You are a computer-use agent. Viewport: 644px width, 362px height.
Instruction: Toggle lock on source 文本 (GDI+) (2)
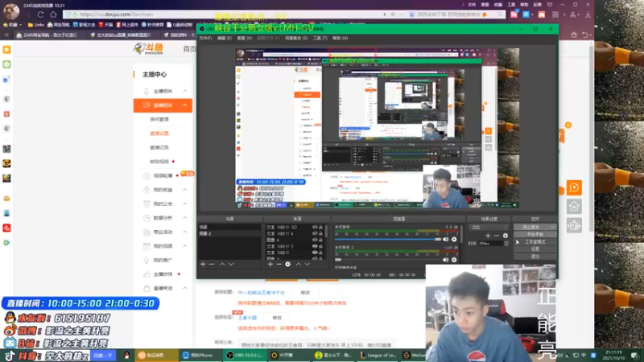(320, 227)
